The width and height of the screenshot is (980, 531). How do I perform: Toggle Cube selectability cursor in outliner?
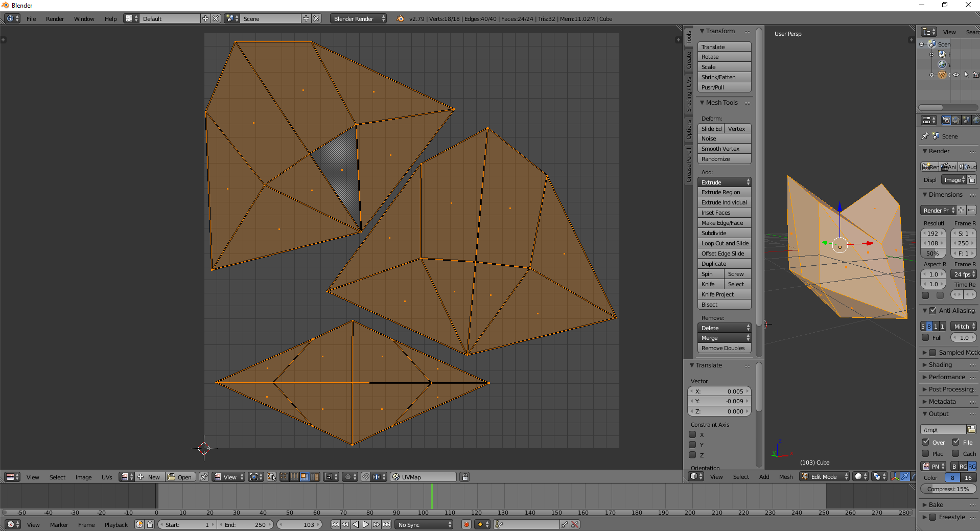(x=966, y=75)
